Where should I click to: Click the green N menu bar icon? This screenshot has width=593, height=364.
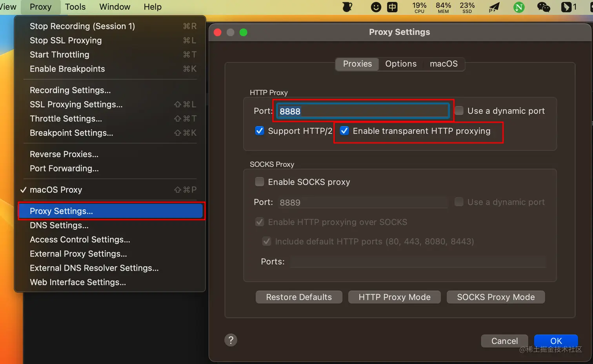pos(519,7)
